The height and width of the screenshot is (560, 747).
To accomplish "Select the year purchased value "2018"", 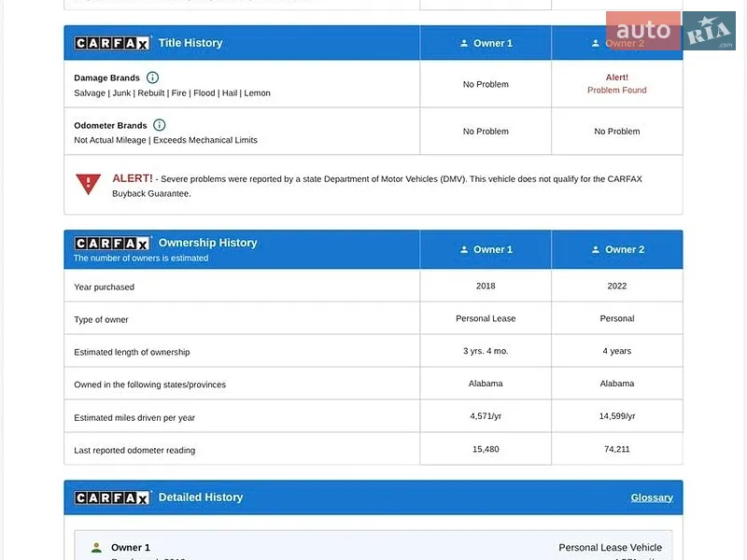I will pyautogui.click(x=486, y=287).
